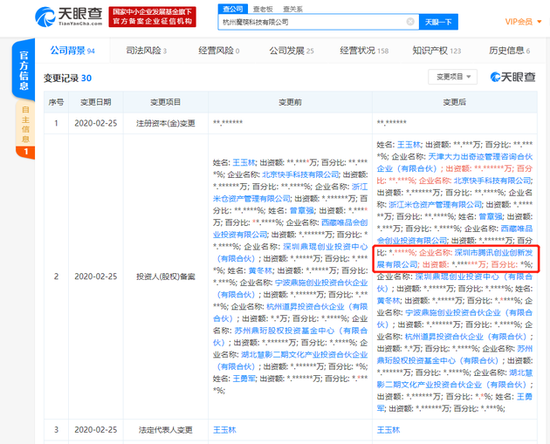Screen dimensions: 550x444
Task: Select the 自主信息 side tab
Action: pyautogui.click(x=25, y=130)
